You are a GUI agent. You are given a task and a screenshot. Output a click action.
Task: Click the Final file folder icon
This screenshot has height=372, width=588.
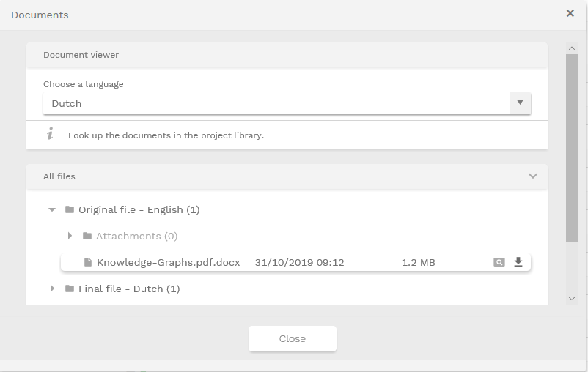pyautogui.click(x=70, y=289)
